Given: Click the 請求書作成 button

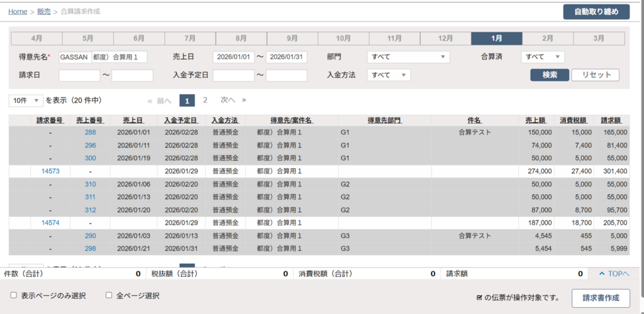Looking at the screenshot, I should [x=601, y=297].
